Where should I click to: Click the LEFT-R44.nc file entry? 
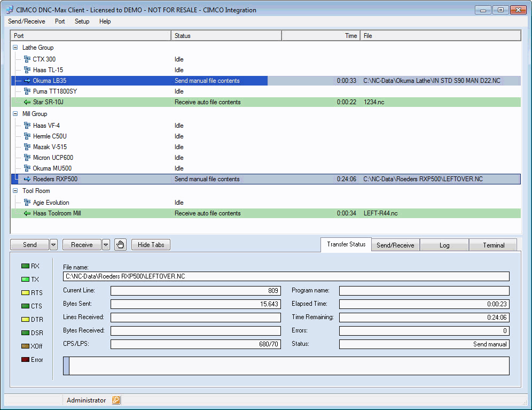[x=381, y=213]
